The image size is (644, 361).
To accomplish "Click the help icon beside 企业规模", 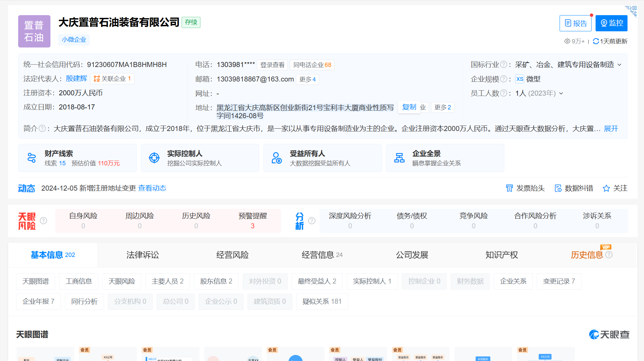I will click(x=503, y=79).
